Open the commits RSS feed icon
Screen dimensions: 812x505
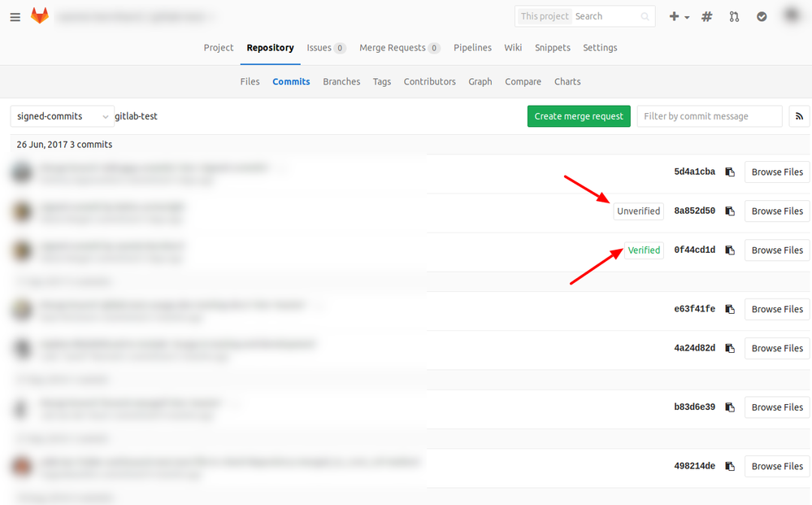click(799, 116)
